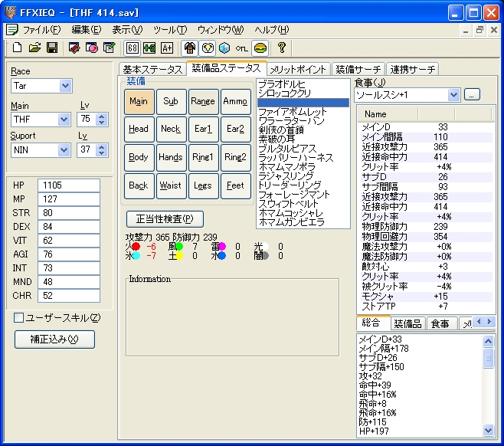Open the ファイル(F) menu

click(41, 30)
